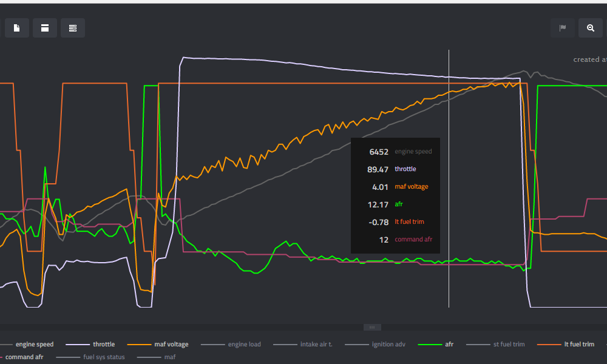Screen dimensions: 607x364
Task: Click the flag marker icon
Action: [x=563, y=28]
